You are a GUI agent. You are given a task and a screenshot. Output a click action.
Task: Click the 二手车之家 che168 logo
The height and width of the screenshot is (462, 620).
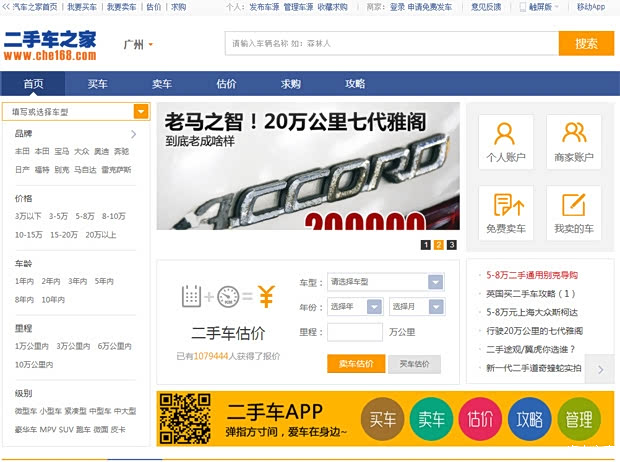[x=50, y=45]
